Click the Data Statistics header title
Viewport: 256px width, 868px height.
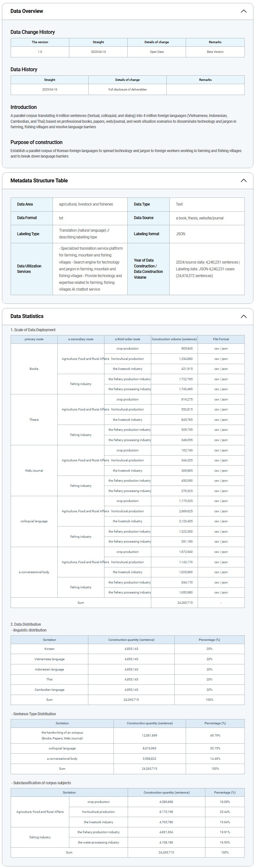[x=27, y=316]
